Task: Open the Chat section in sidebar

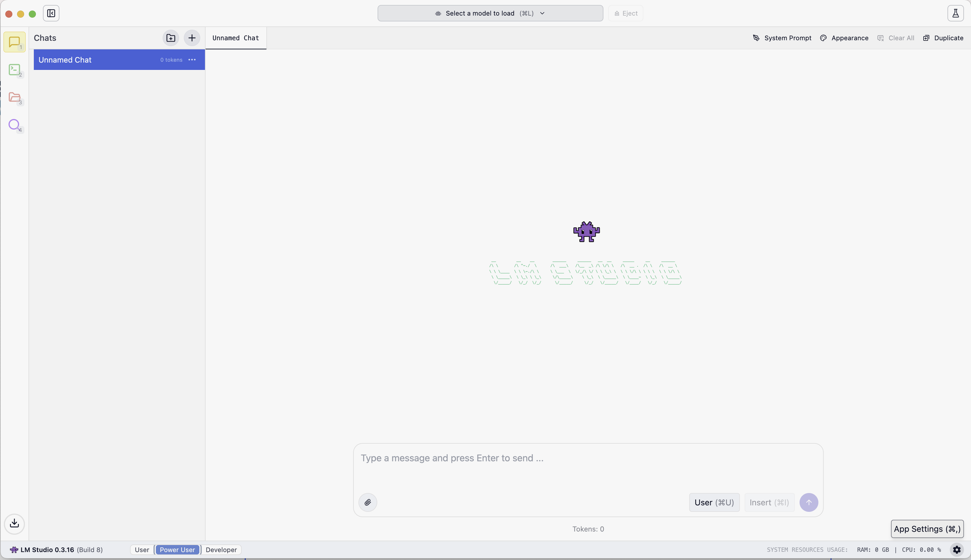Action: pyautogui.click(x=14, y=42)
